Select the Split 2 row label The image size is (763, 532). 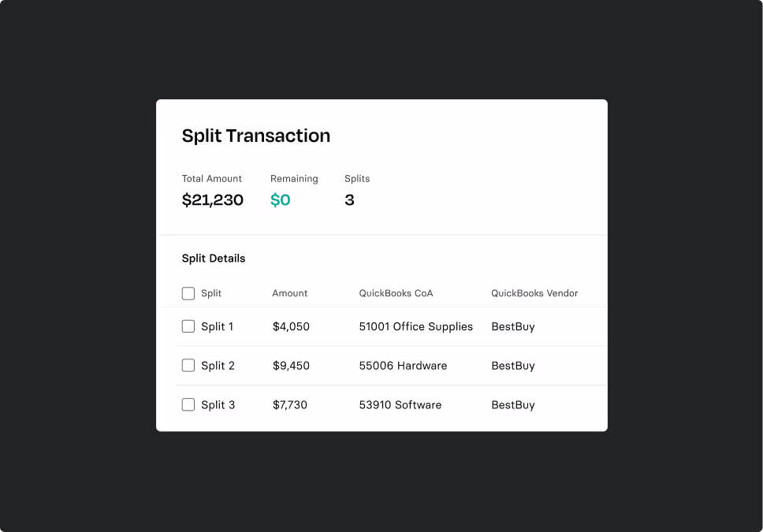[x=218, y=366]
